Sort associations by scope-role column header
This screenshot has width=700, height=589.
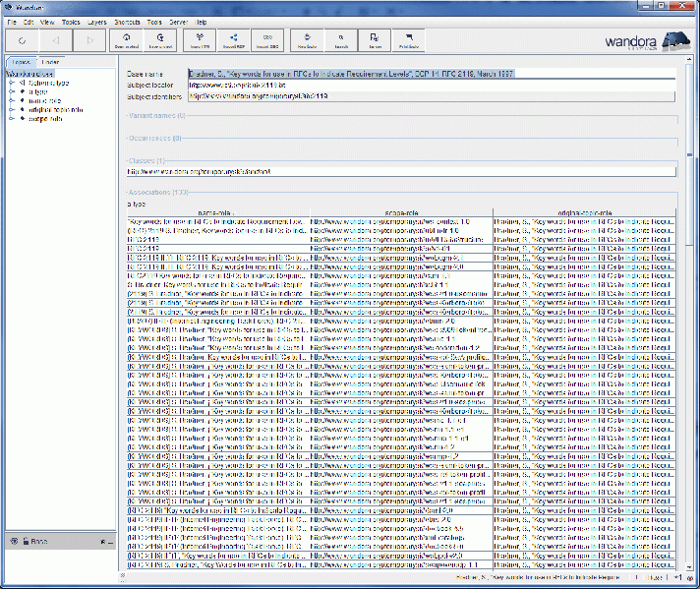click(400, 212)
